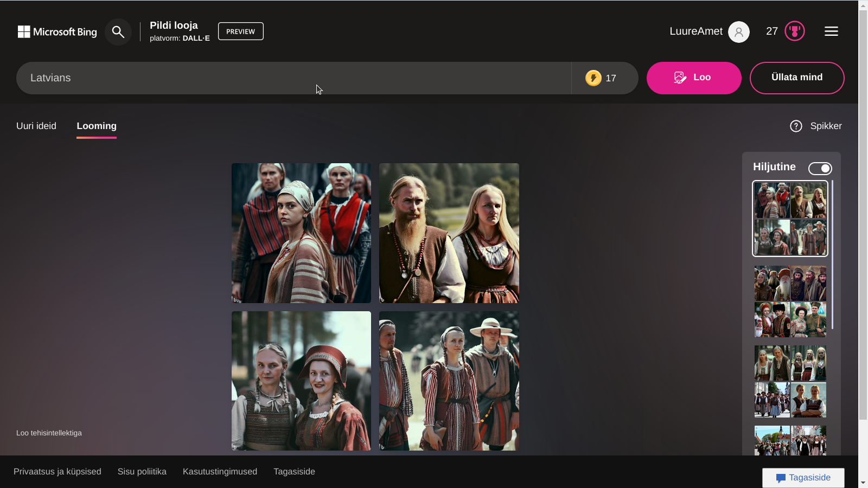Click the Tagasiside feedback speech icon

click(x=781, y=478)
